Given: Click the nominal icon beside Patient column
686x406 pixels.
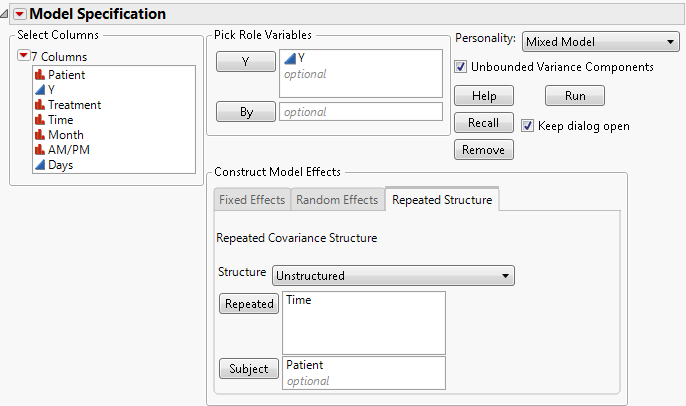Looking at the screenshot, I should 40,75.
